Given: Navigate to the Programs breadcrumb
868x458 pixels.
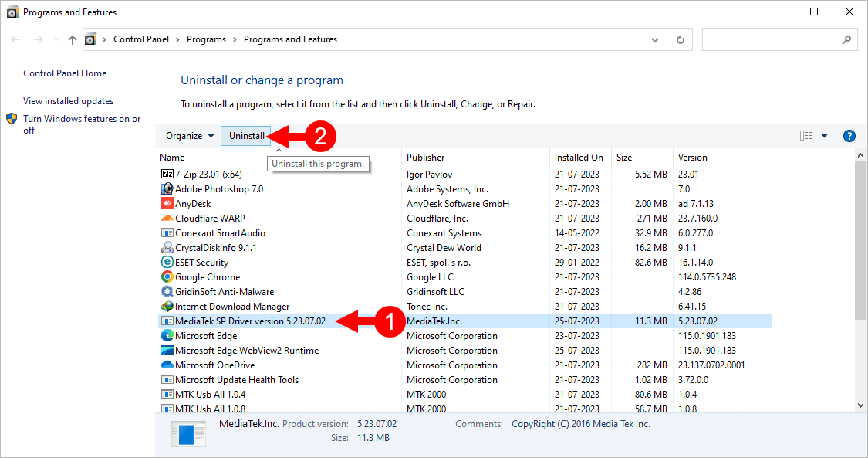Looking at the screenshot, I should (207, 39).
